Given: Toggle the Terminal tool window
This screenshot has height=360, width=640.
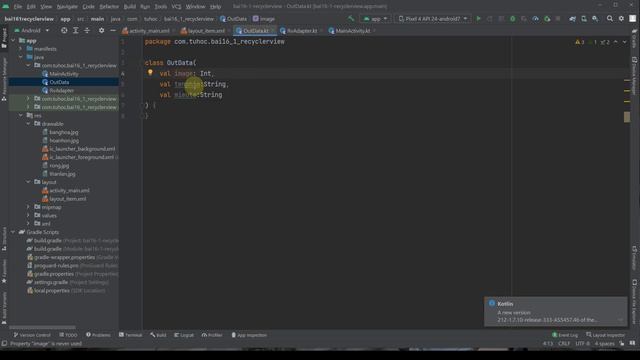Looking at the screenshot, I should pos(130,335).
